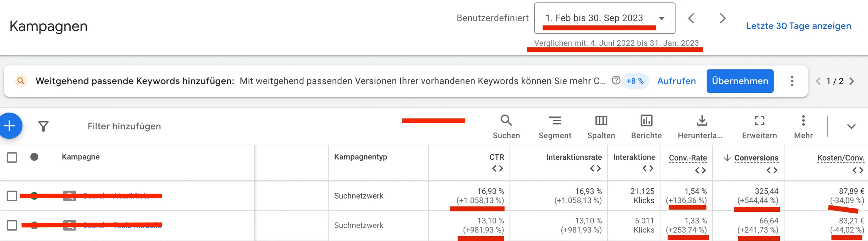The width and height of the screenshot is (868, 241).
Task: Sort by Conv.-Rate column header
Action: pyautogui.click(x=688, y=158)
